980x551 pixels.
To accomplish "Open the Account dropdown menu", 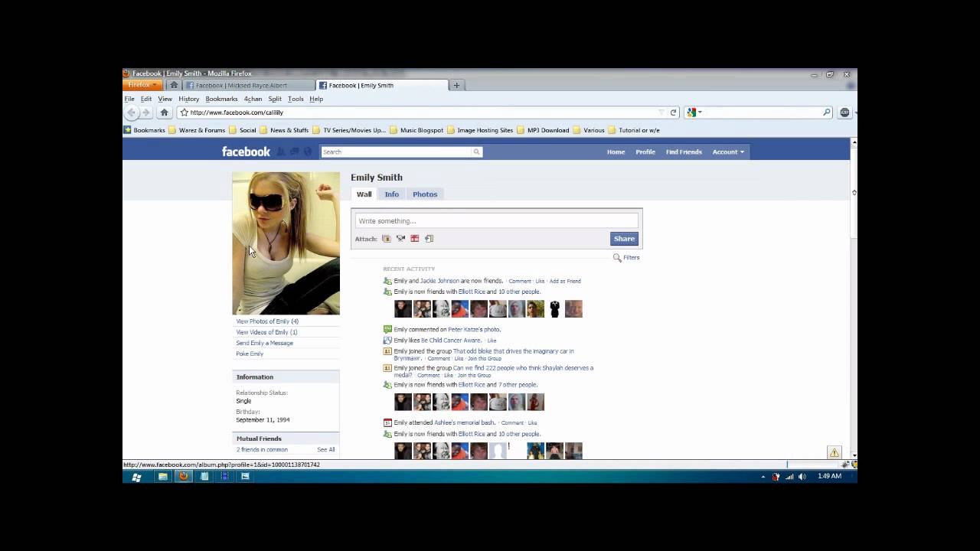I will click(728, 152).
